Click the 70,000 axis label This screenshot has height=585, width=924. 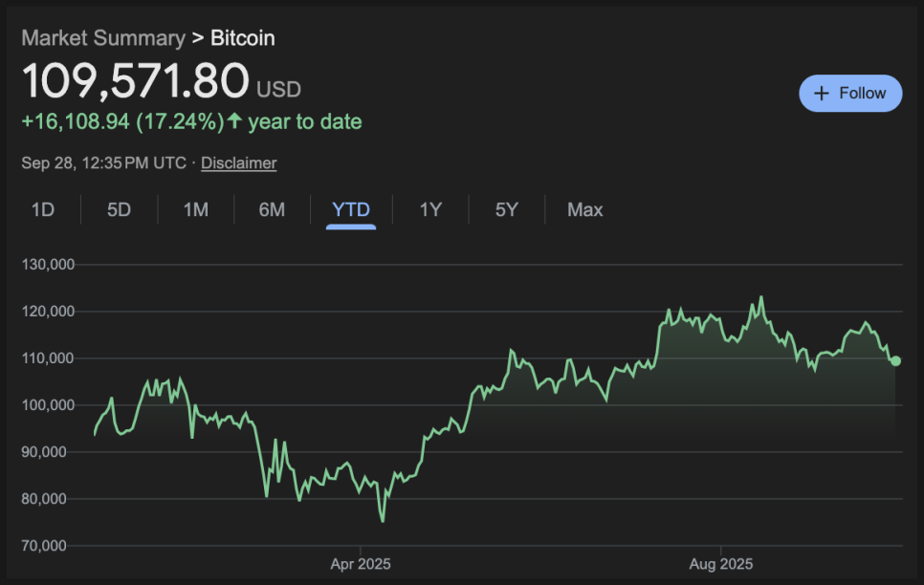[44, 546]
